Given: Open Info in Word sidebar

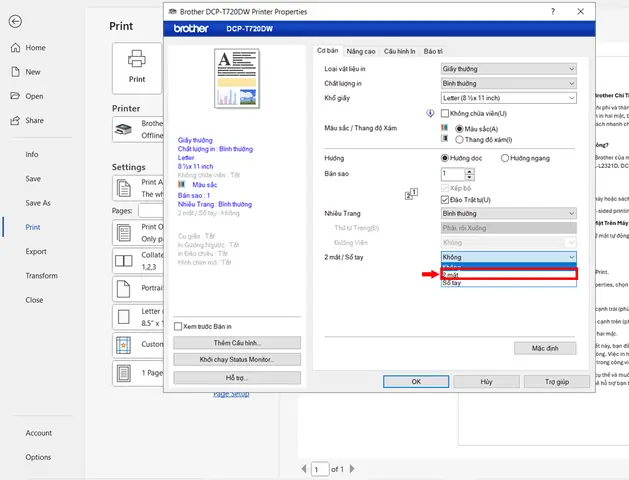Looking at the screenshot, I should (32, 154).
